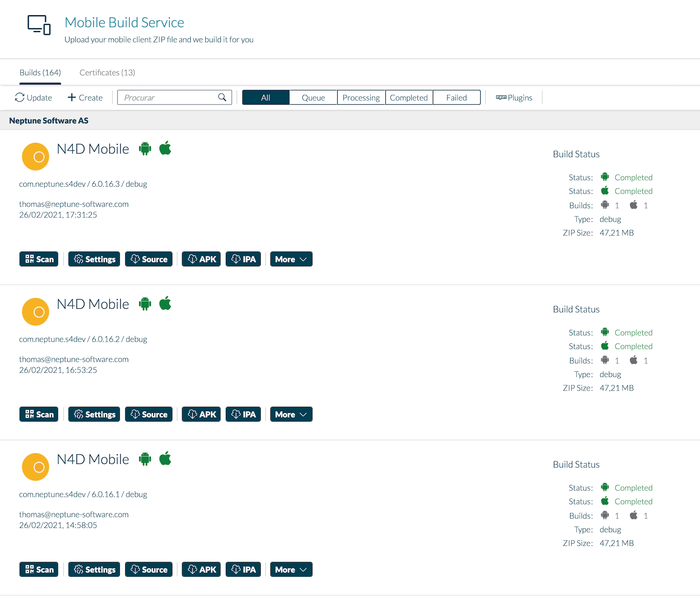This screenshot has height=597, width=700.
Task: Switch to the Certificates (13) tab
Action: 107,73
